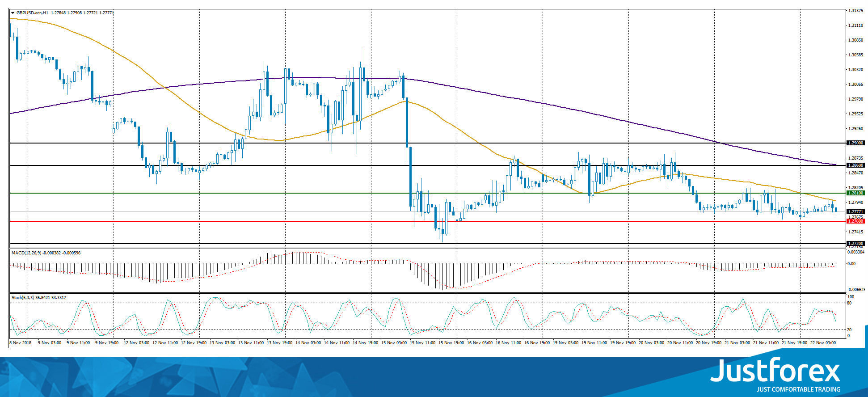Click 1.31110 on the price scale
The image size is (868, 397).
pyautogui.click(x=856, y=25)
